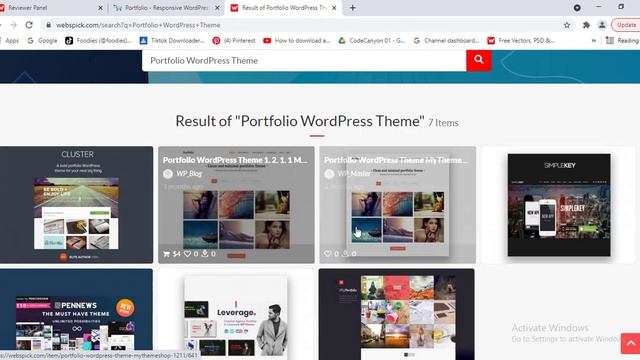Open the Channel dashboard bookmark
Screen dimensions: 640x360
[x=446, y=40]
